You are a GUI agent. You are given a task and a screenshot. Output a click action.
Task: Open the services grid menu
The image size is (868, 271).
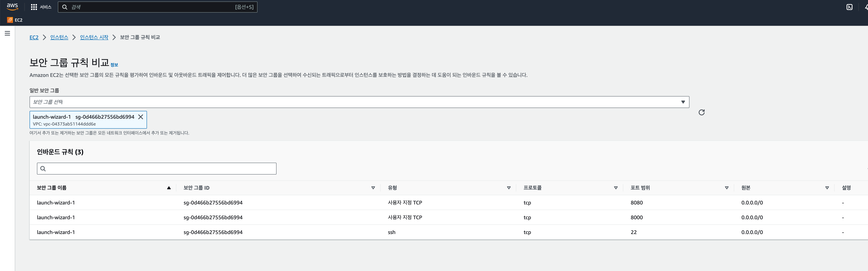pos(34,7)
